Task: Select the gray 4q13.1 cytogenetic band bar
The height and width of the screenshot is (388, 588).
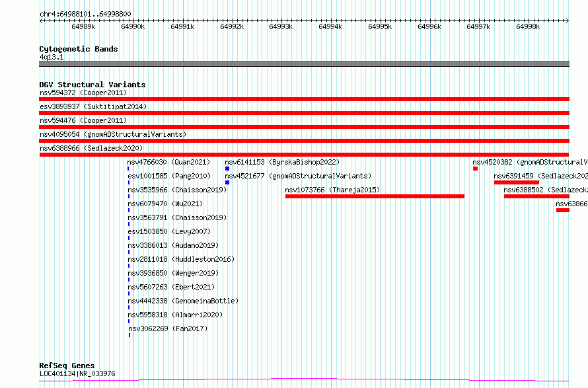Action: click(x=304, y=64)
